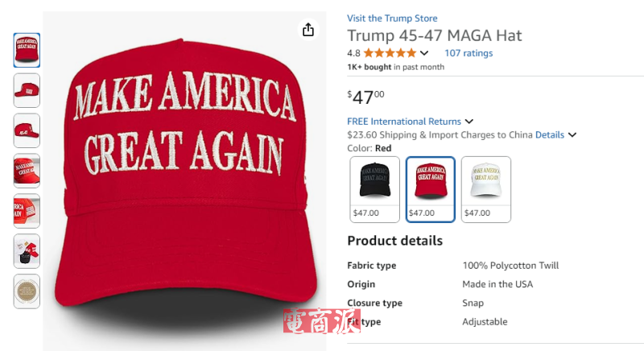
Task: Select the second side-view hat thumbnail
Action: pos(27,90)
